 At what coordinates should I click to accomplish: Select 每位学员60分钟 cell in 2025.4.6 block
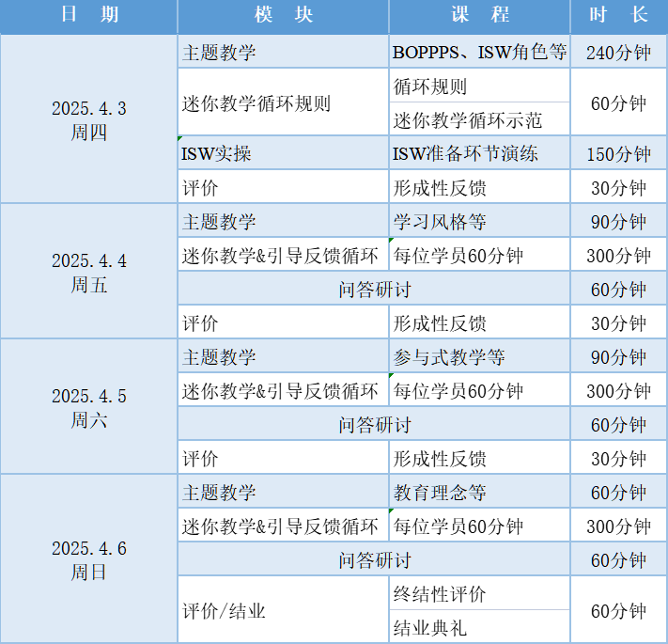point(480,525)
